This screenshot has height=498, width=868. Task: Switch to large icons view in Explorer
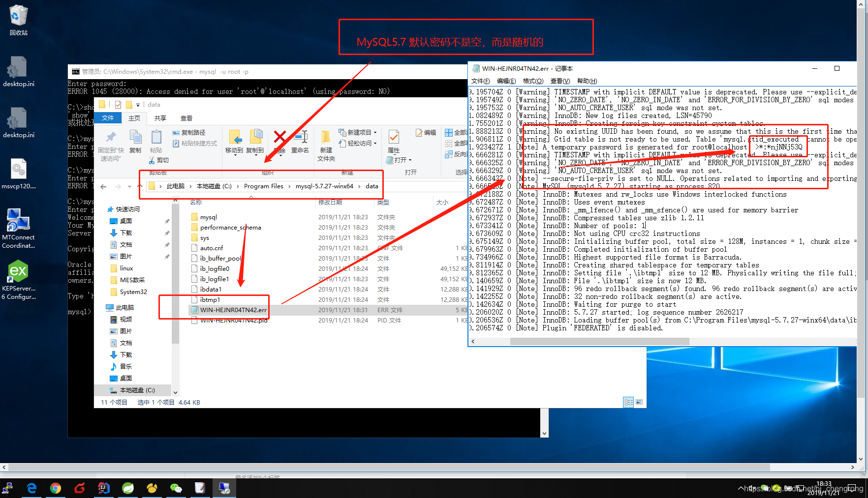pos(639,402)
